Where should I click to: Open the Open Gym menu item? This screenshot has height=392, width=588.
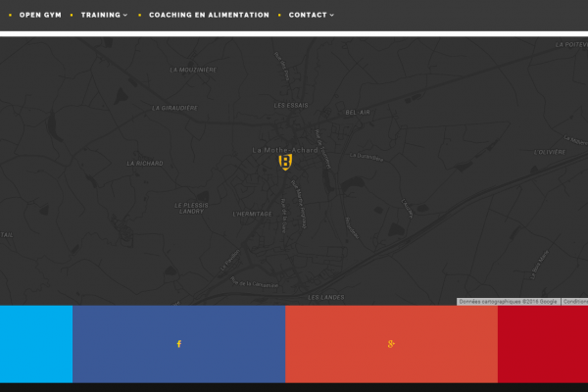[x=40, y=15]
